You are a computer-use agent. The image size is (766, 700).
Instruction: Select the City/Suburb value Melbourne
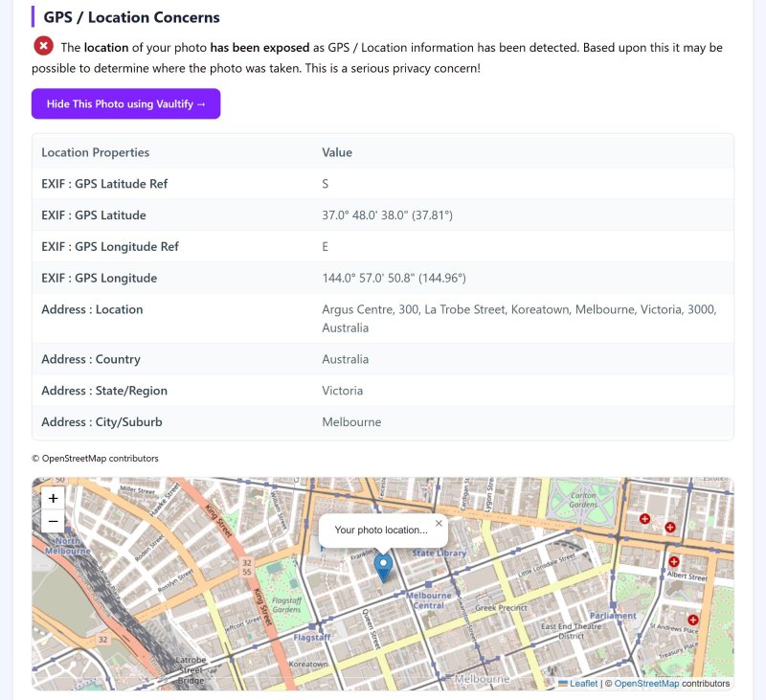coord(351,422)
